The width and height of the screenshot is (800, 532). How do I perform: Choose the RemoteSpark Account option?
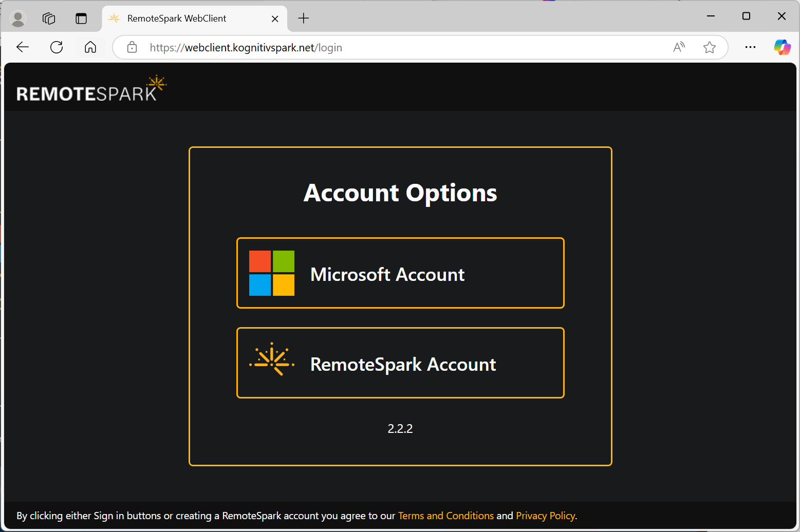tap(400, 363)
